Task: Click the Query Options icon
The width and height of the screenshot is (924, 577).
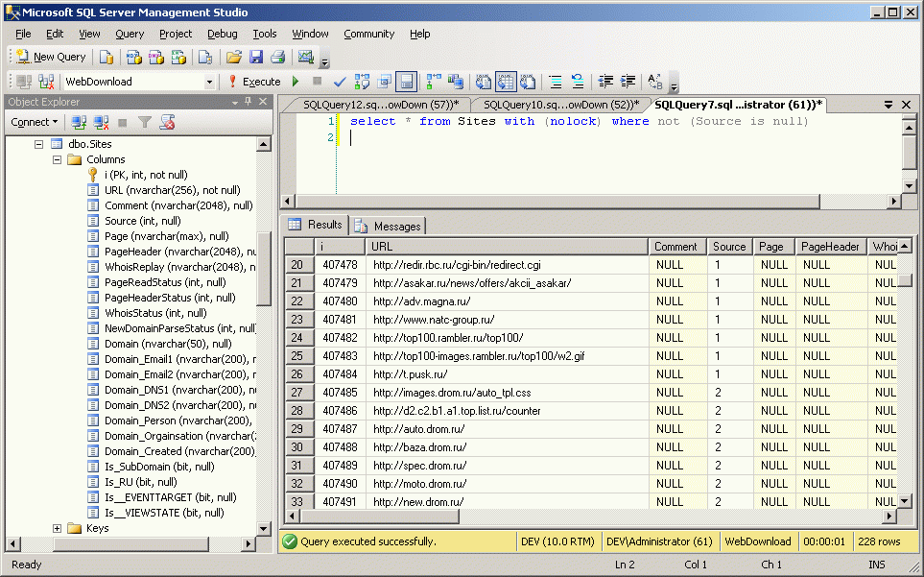Action: click(384, 82)
